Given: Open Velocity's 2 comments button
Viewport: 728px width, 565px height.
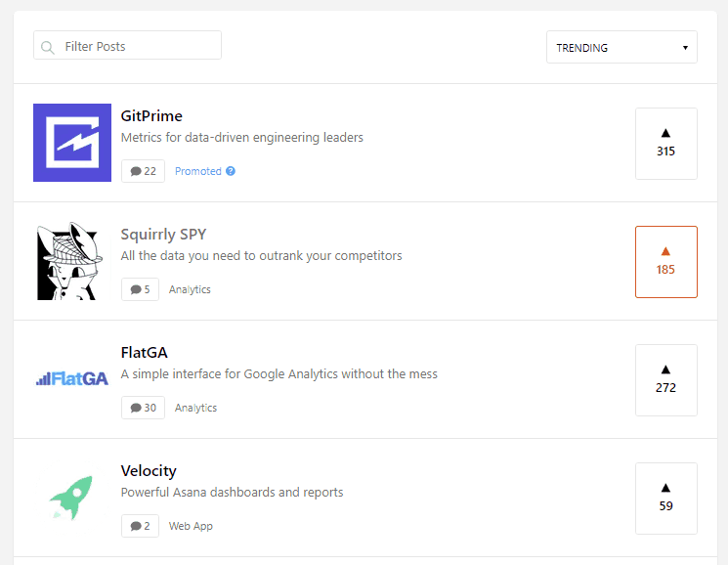Looking at the screenshot, I should (140, 526).
